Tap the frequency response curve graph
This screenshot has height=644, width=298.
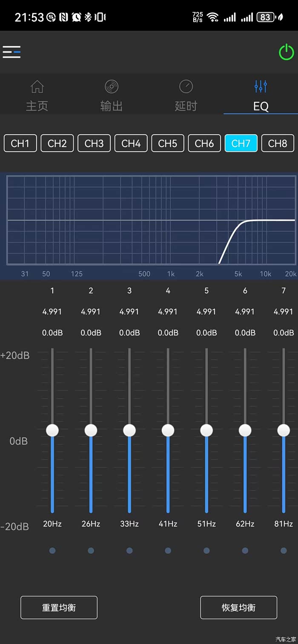151,220
